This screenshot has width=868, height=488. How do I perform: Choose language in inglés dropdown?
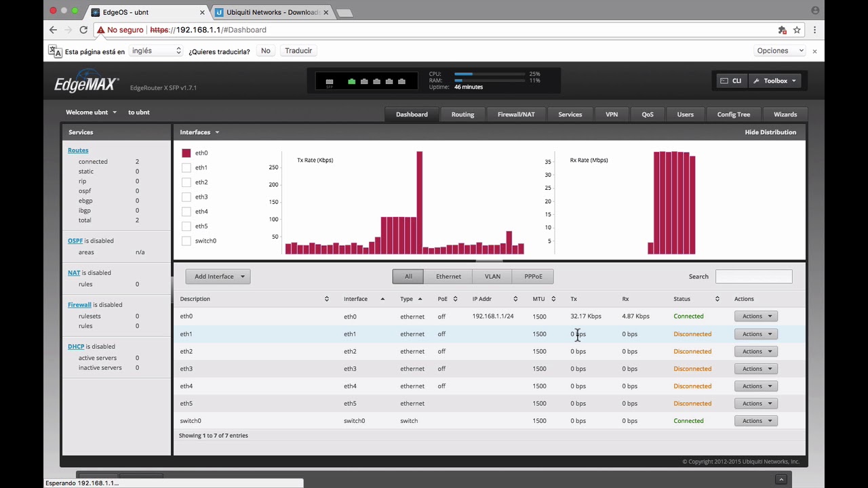pos(156,51)
